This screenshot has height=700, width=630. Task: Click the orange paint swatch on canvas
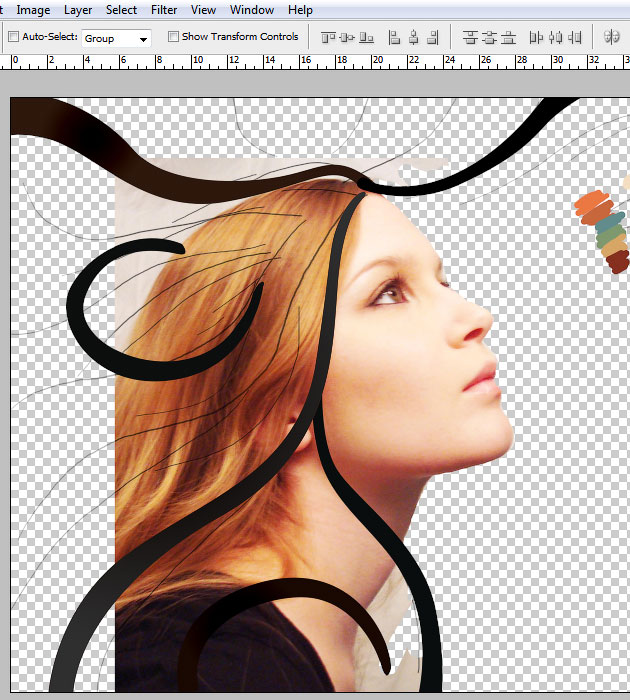[x=592, y=201]
